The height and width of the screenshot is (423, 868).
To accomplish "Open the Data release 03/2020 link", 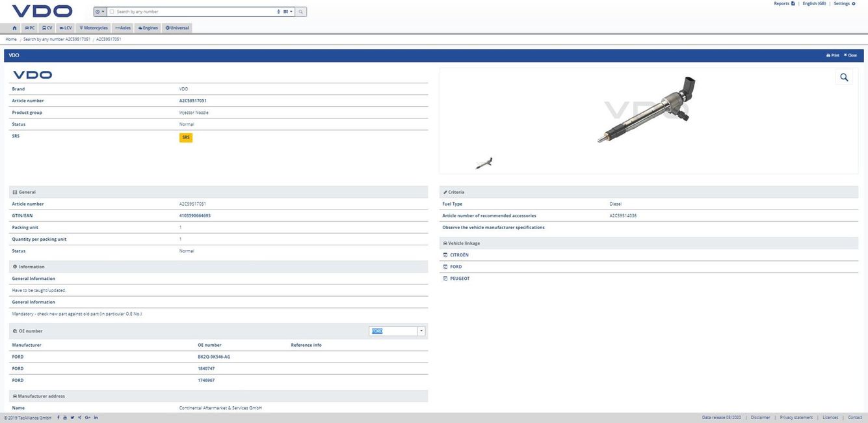I will [x=722, y=418].
